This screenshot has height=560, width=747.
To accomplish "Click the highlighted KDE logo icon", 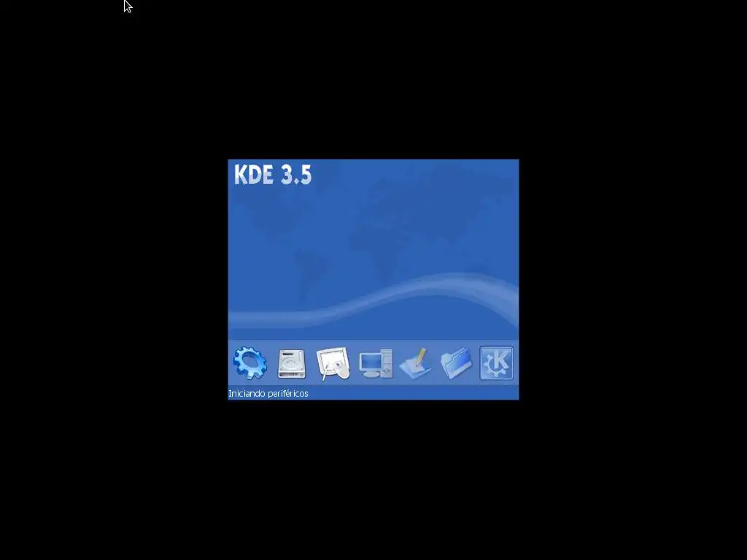I will click(x=496, y=363).
